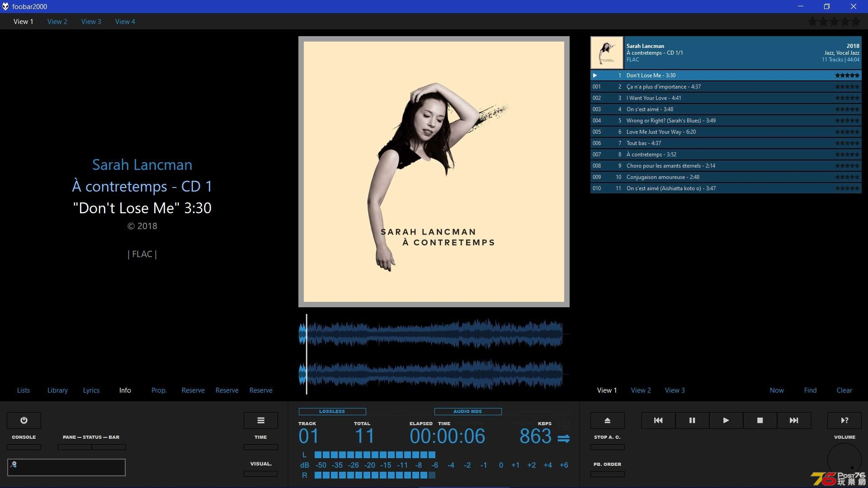Select playlist View 2 tab at bottom right

[641, 390]
